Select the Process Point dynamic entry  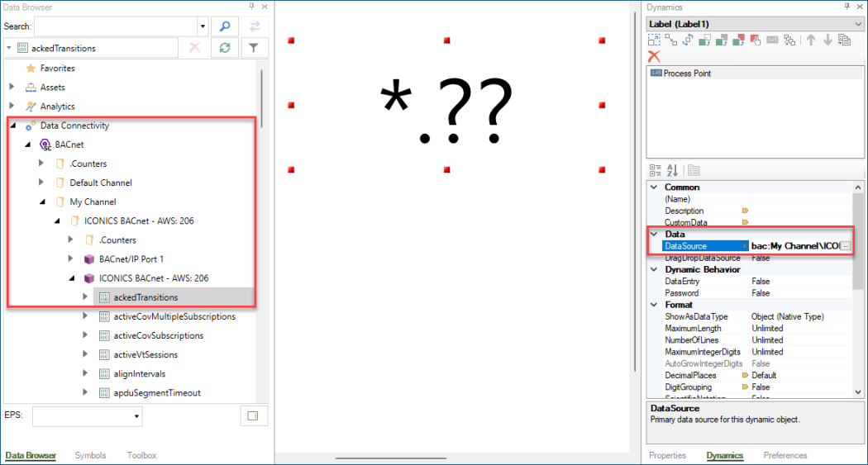686,74
